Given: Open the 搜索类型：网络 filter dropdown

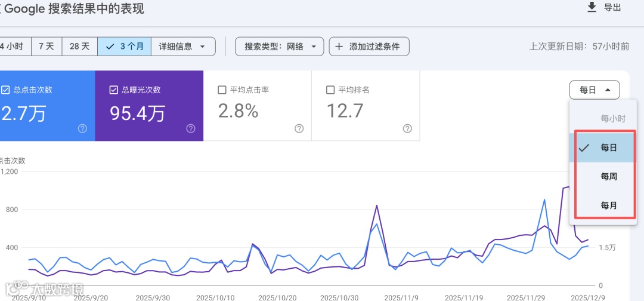Looking at the screenshot, I should [x=279, y=47].
